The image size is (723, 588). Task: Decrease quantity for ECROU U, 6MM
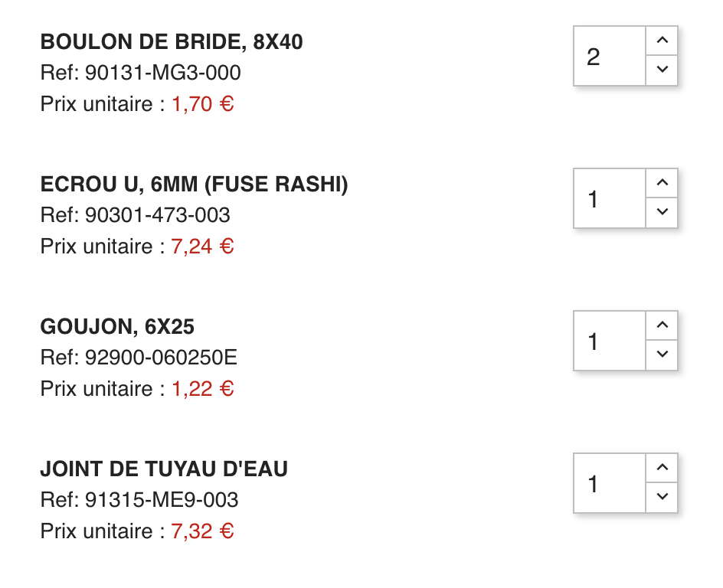click(x=662, y=212)
